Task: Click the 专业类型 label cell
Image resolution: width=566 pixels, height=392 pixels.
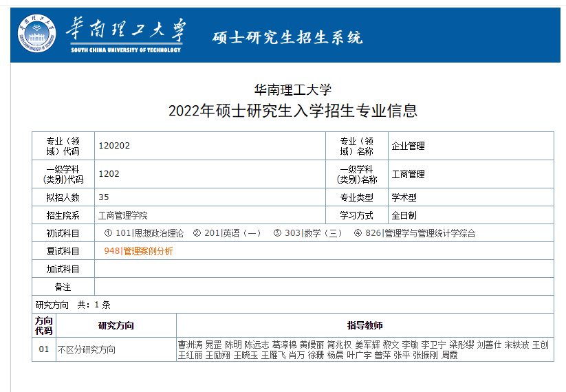Action: (357, 197)
